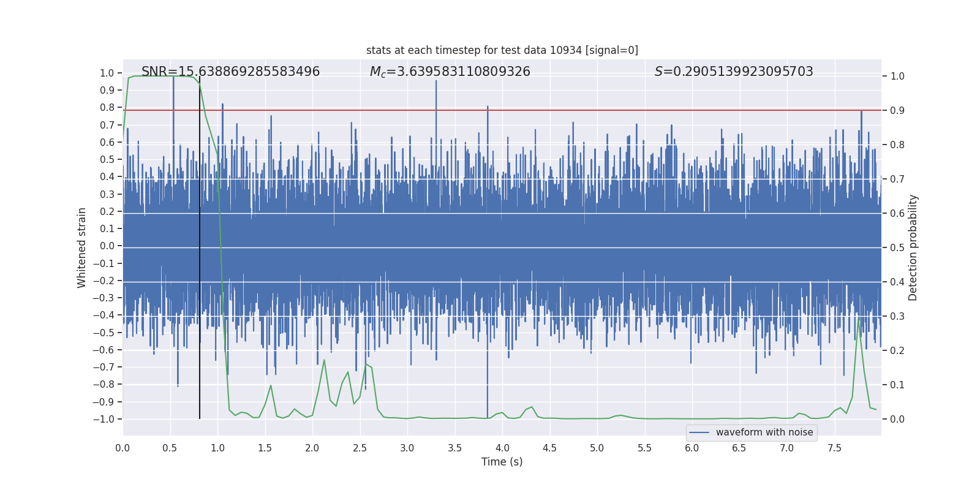This screenshot has height=490, width=980.
Task: Click the 0.0 tick on the time axis
Action: click(x=123, y=448)
